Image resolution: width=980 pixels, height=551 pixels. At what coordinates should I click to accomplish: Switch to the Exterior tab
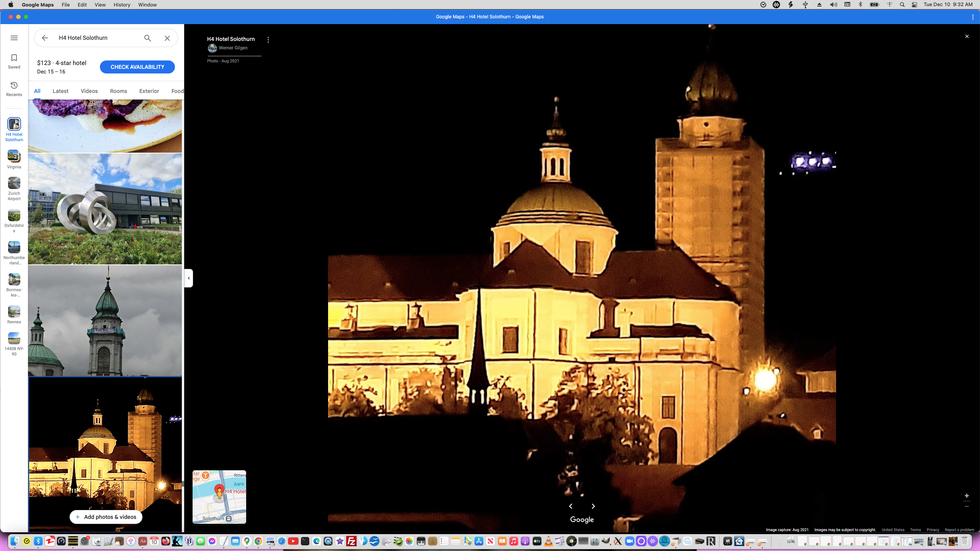coord(149,91)
